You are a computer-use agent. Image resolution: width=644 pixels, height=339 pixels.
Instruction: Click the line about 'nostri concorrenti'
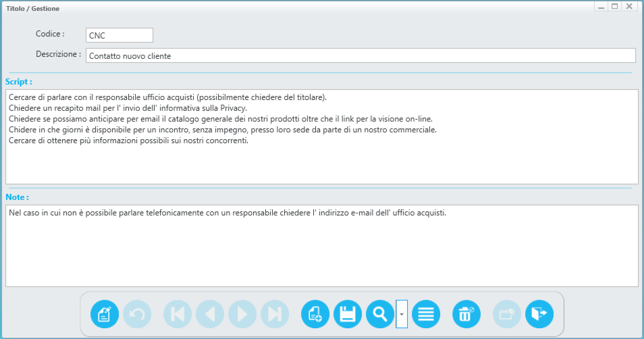[x=128, y=140]
